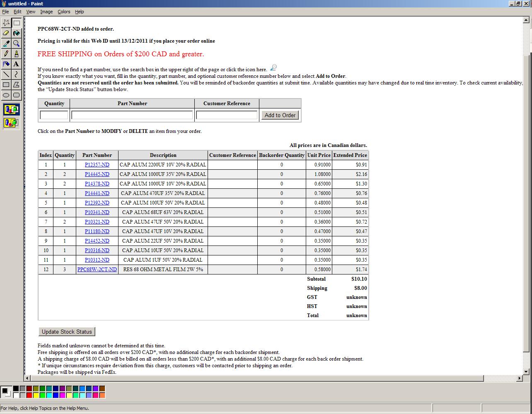Click the 'Extended Price' column header
Screen dimensions: 532x414
pos(350,155)
